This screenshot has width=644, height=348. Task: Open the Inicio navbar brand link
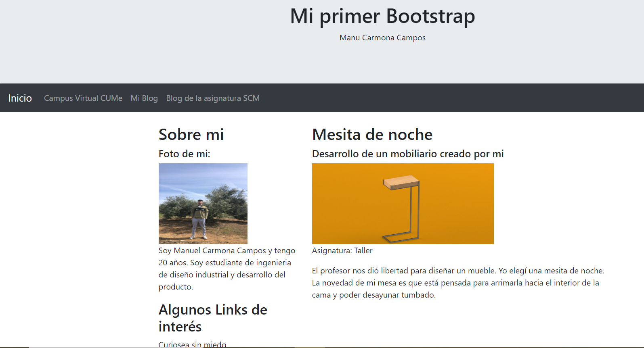[x=20, y=98]
